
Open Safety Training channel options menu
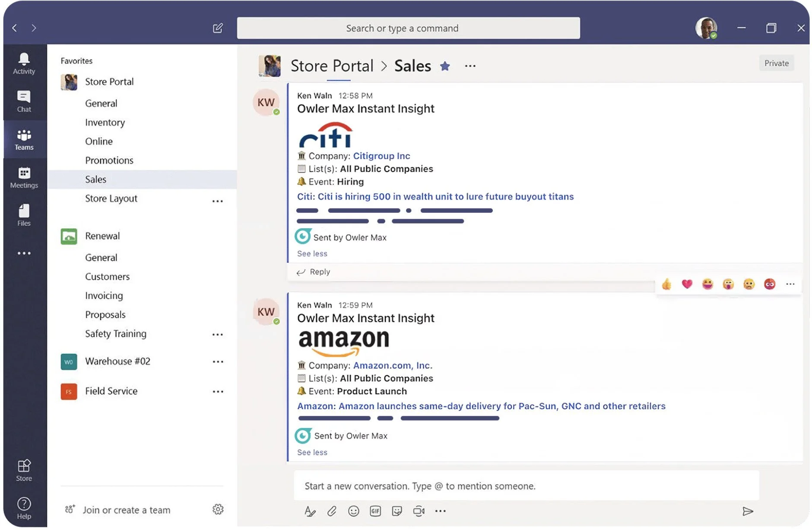tap(218, 335)
